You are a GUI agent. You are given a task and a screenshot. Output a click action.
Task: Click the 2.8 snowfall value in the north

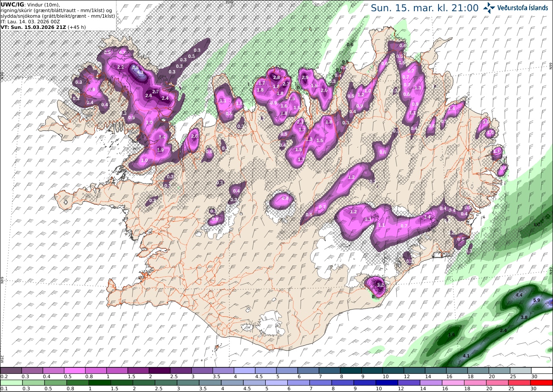point(276,77)
